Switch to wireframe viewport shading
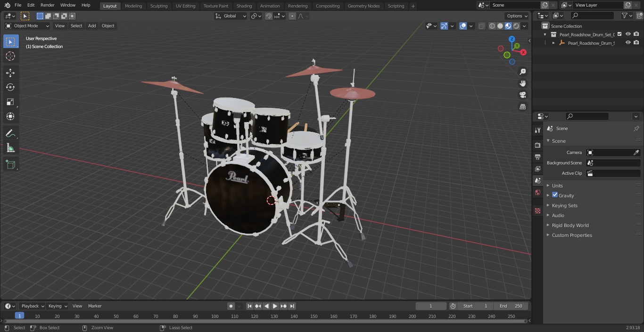The width and height of the screenshot is (644, 332). coord(492,26)
